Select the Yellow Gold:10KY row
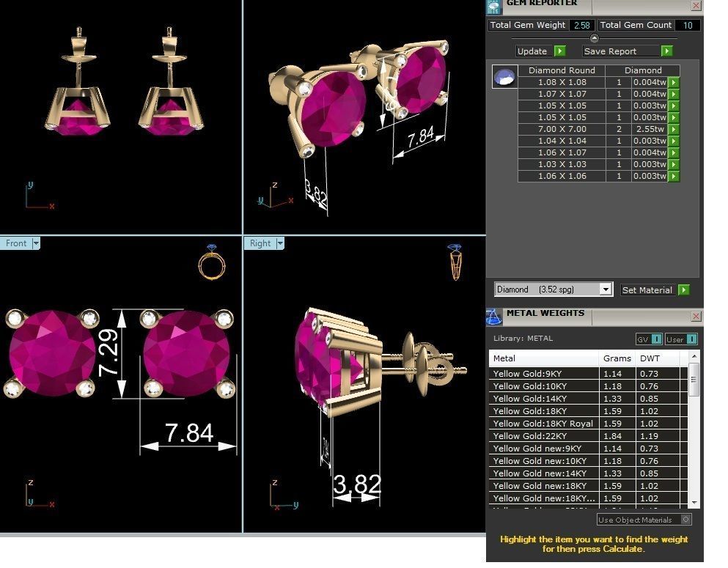 coord(588,386)
